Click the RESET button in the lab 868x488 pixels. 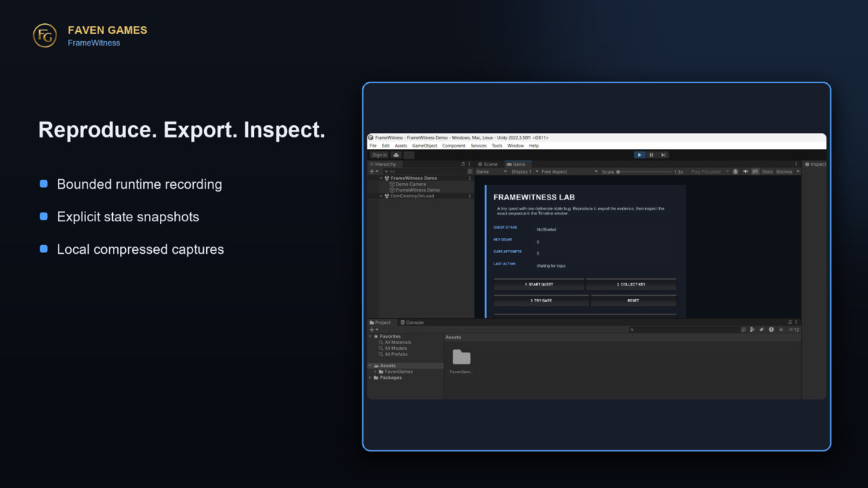(x=634, y=301)
